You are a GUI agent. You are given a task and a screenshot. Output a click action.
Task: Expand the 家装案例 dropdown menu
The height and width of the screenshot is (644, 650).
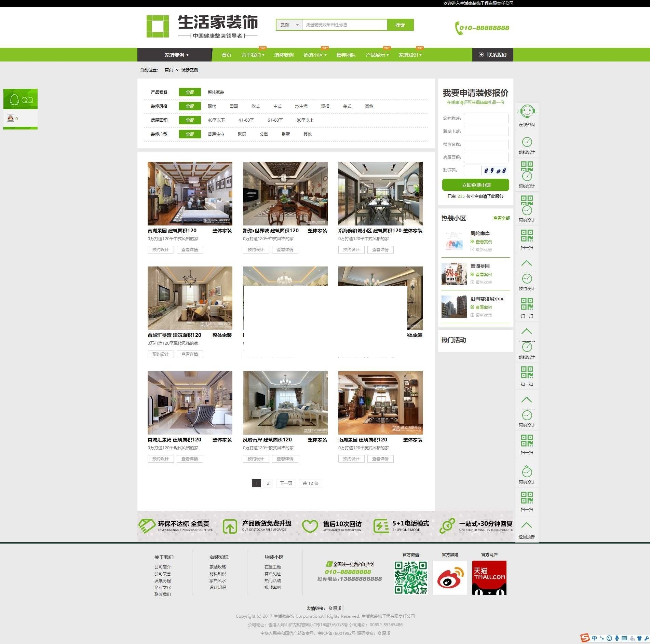click(176, 55)
